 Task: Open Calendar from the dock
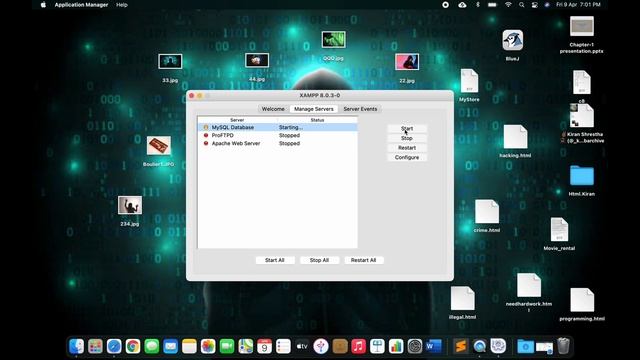[264, 346]
